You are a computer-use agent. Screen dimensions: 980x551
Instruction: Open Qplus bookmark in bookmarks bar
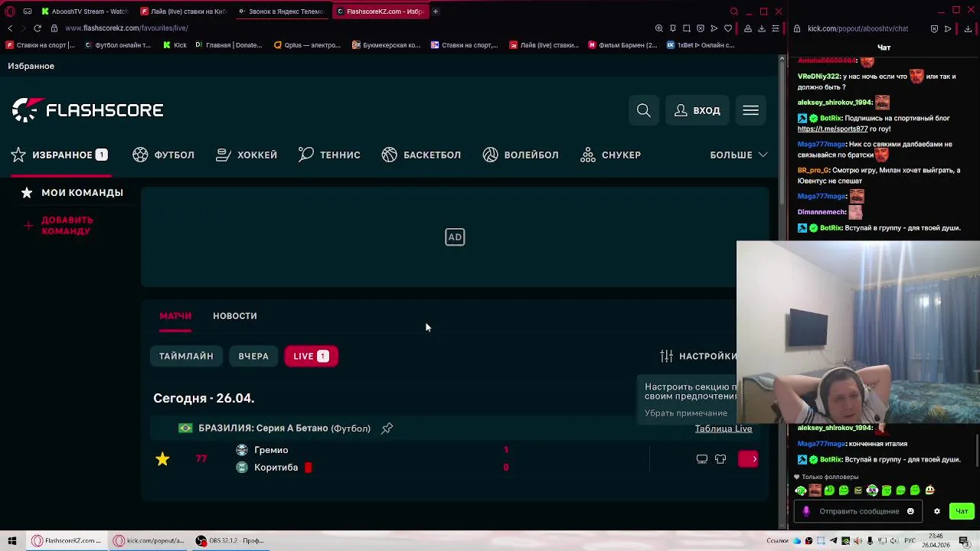coord(307,45)
